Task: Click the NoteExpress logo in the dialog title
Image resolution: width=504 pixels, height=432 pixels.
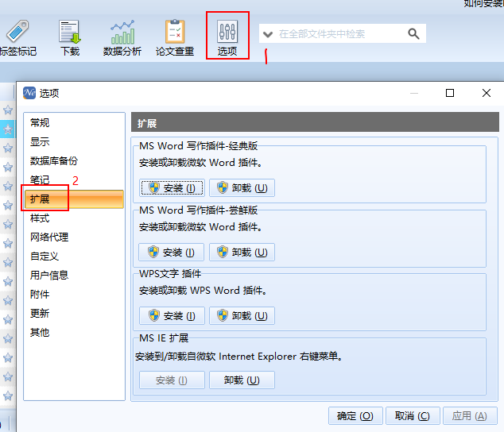Action: click(x=29, y=93)
